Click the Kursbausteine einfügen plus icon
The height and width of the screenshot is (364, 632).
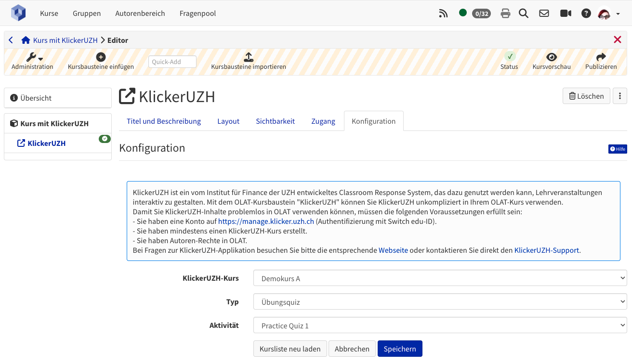click(100, 57)
